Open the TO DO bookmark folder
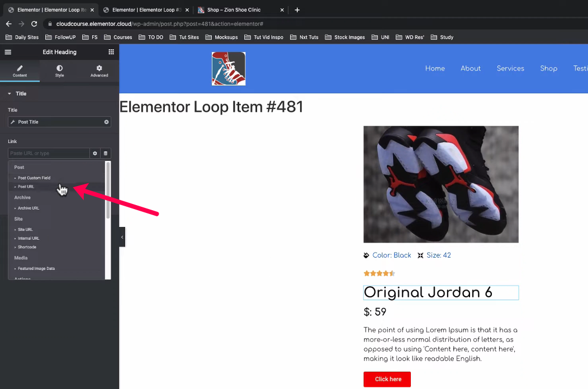The height and width of the screenshot is (389, 588). click(x=151, y=37)
